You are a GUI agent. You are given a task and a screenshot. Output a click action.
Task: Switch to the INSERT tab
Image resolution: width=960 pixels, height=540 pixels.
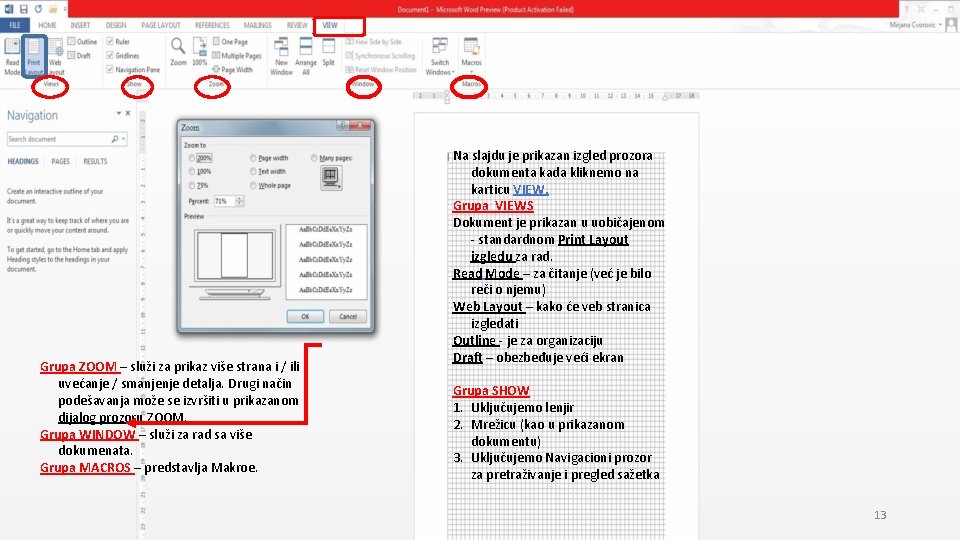[x=80, y=25]
